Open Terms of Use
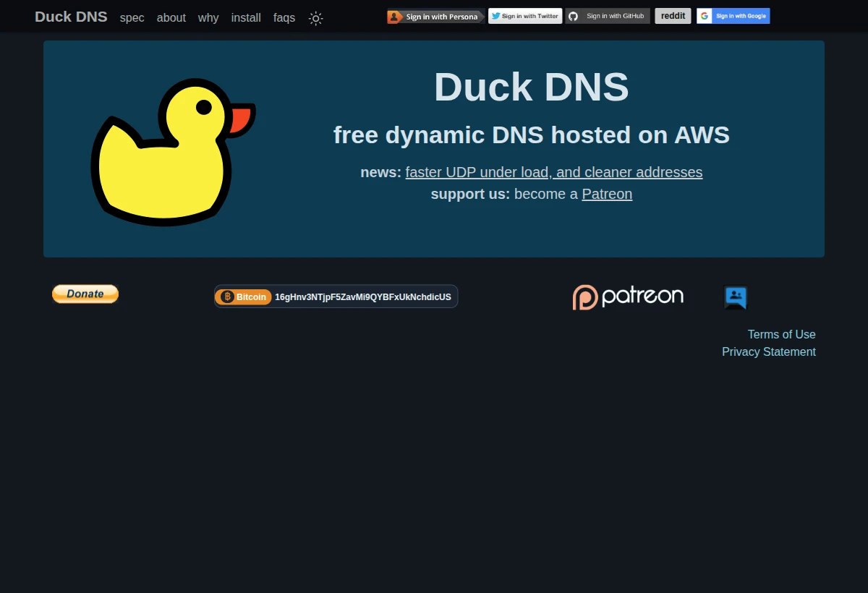 [781, 334]
